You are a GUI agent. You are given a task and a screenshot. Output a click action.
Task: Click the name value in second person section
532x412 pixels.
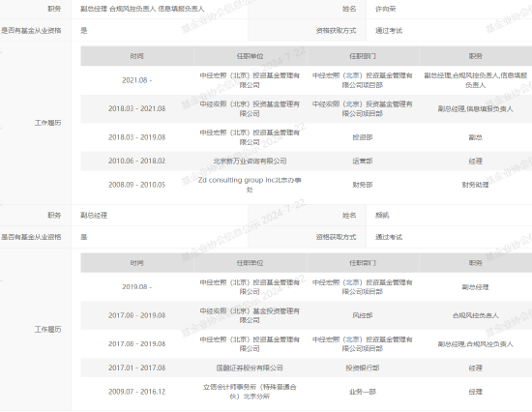click(382, 216)
